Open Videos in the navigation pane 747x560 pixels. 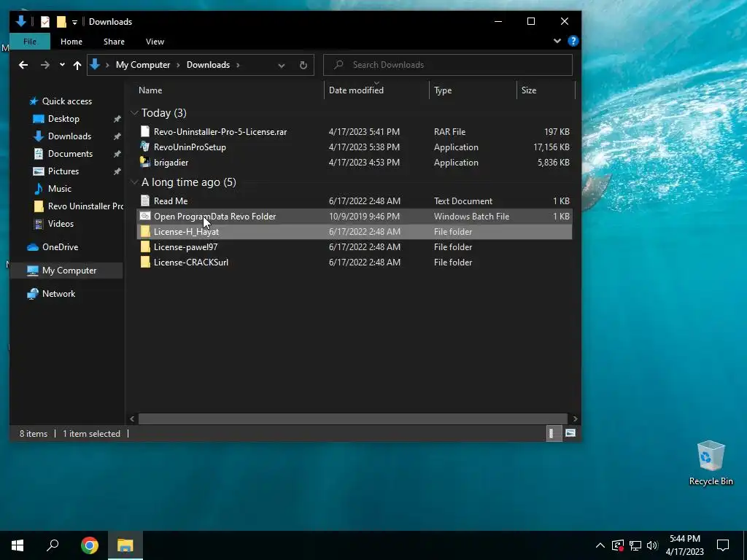click(x=61, y=223)
